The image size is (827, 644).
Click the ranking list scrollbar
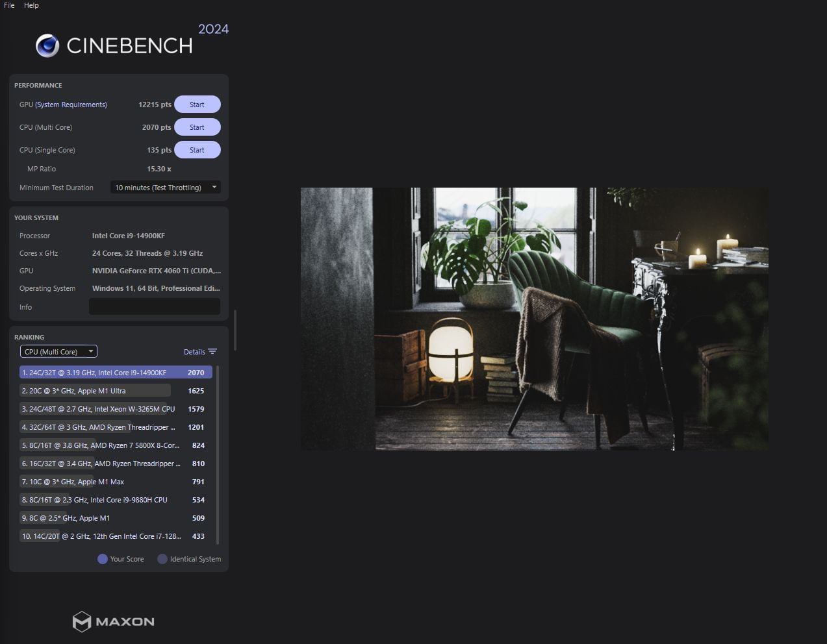[218, 454]
